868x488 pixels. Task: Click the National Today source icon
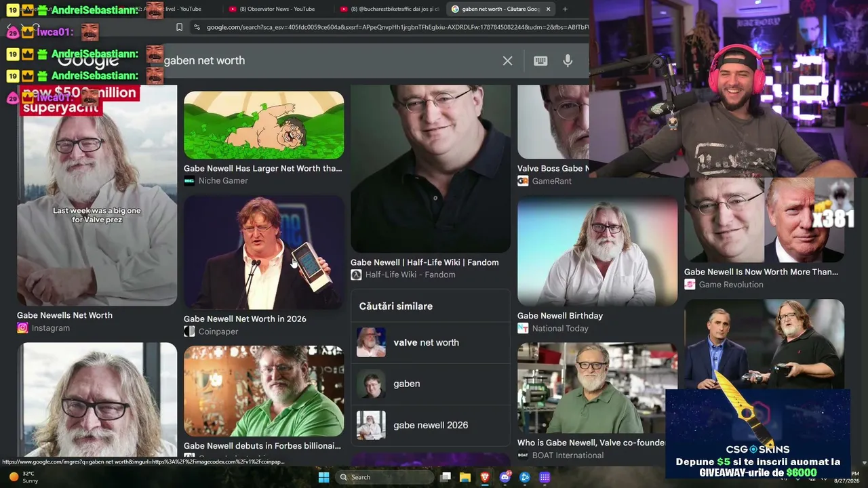(523, 328)
